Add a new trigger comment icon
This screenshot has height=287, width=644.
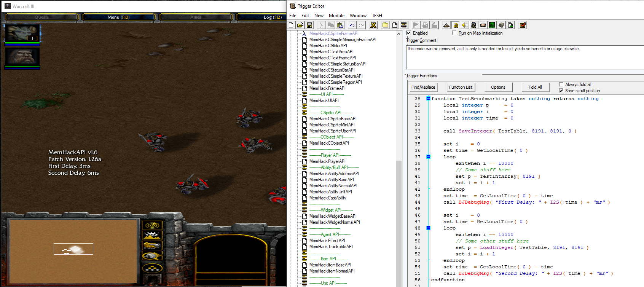coord(404,25)
